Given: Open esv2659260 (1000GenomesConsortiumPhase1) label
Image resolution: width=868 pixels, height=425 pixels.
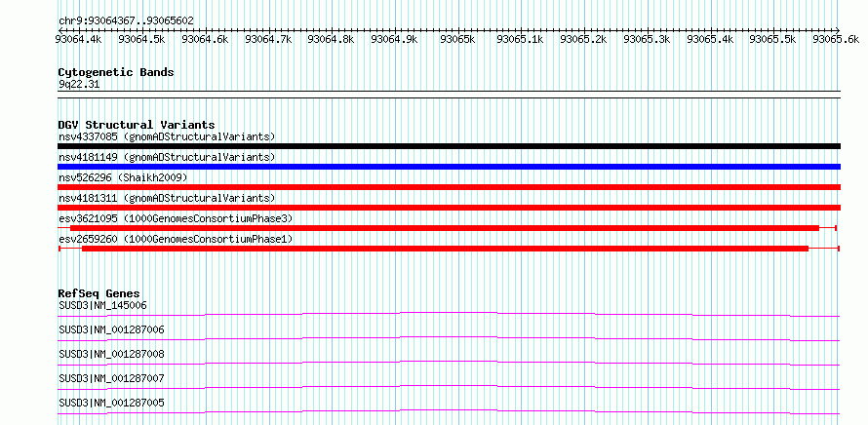Looking at the screenshot, I should [x=176, y=239].
